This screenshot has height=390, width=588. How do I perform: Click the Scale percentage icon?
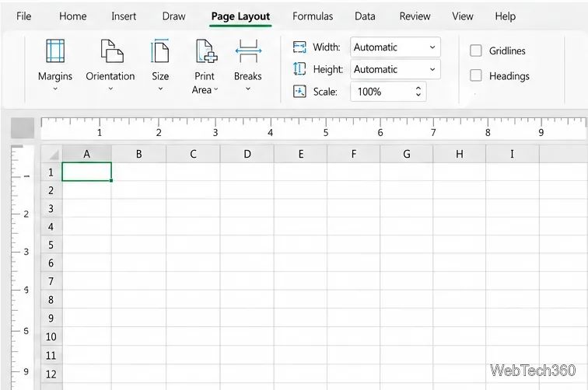point(299,92)
